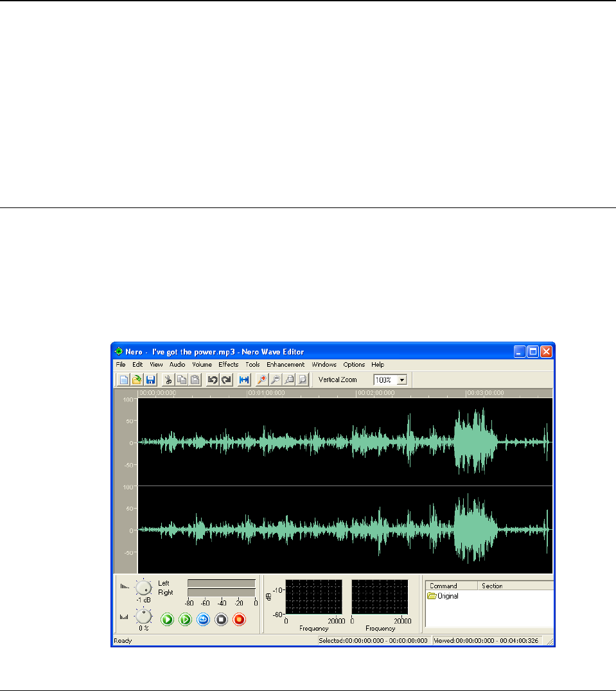The width and height of the screenshot is (616, 691).
Task: Click the New file toolbar icon
Action: (124, 380)
